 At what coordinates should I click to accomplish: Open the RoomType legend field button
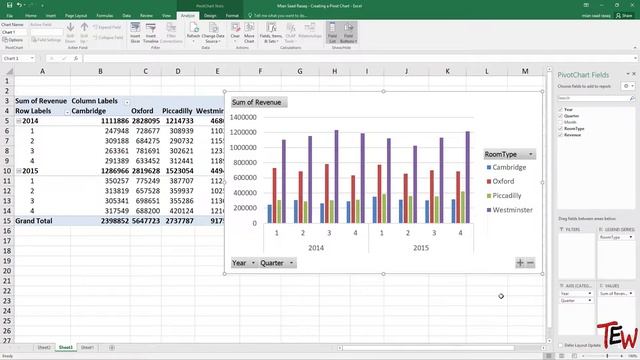point(509,154)
